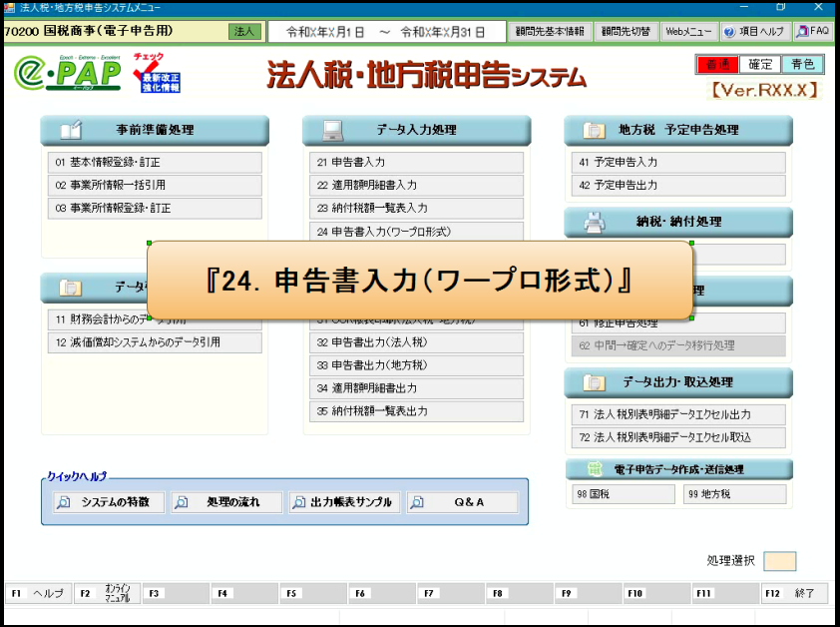Select menu item 01 基本情報登録・訂正
Image resolution: width=840 pixels, height=627 pixels.
(x=154, y=162)
